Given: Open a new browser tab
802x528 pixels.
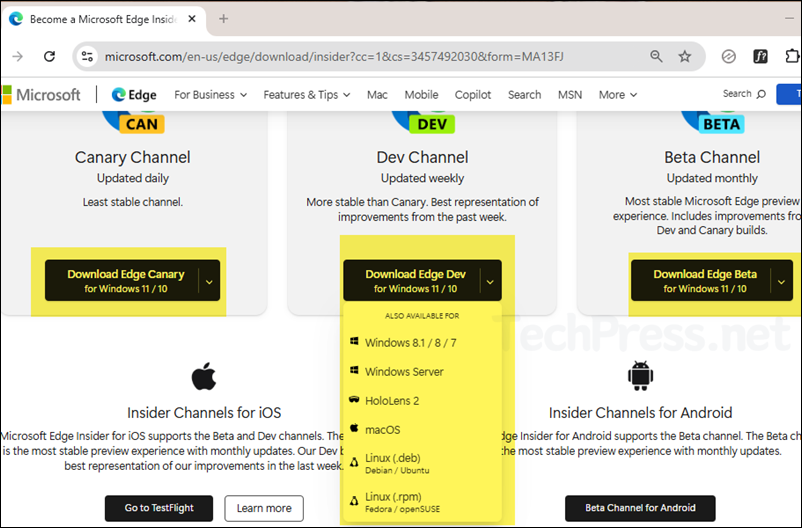Looking at the screenshot, I should pos(224,19).
